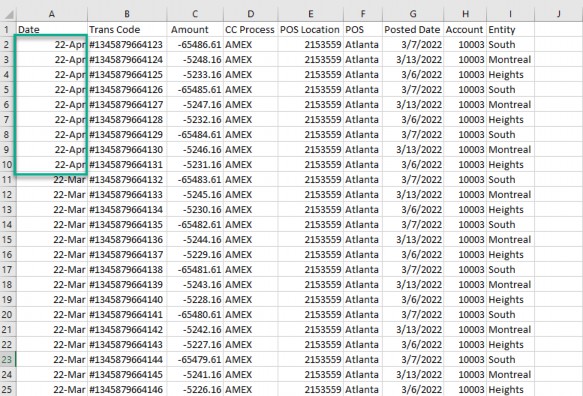Select column H header
The image size is (583, 396).
tap(465, 14)
